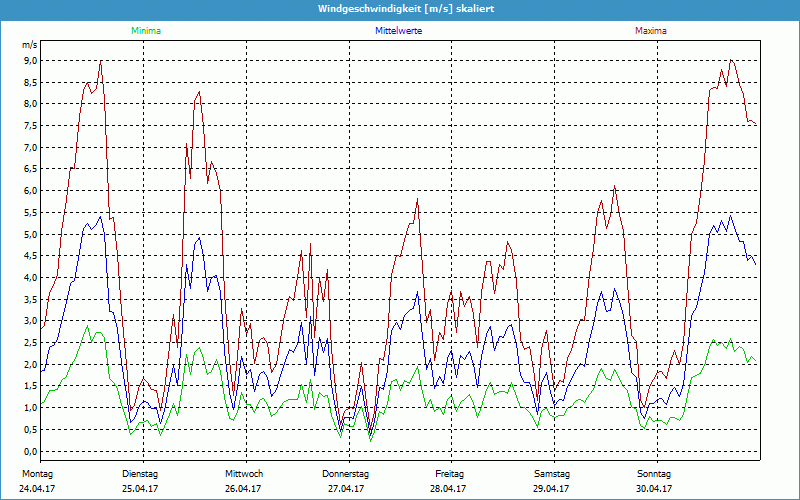Click the 'Sonntag' day label
800x500 pixels.
tap(654, 474)
